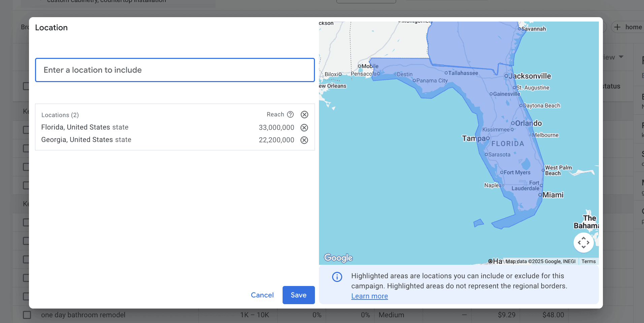Click the FLORIDA state label on map
The image size is (644, 323).
coord(508,144)
